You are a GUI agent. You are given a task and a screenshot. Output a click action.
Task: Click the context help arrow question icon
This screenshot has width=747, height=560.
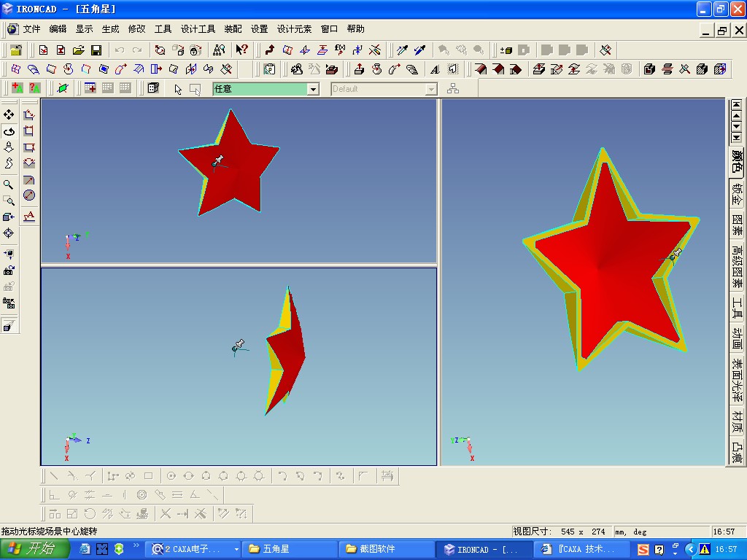pyautogui.click(x=241, y=50)
